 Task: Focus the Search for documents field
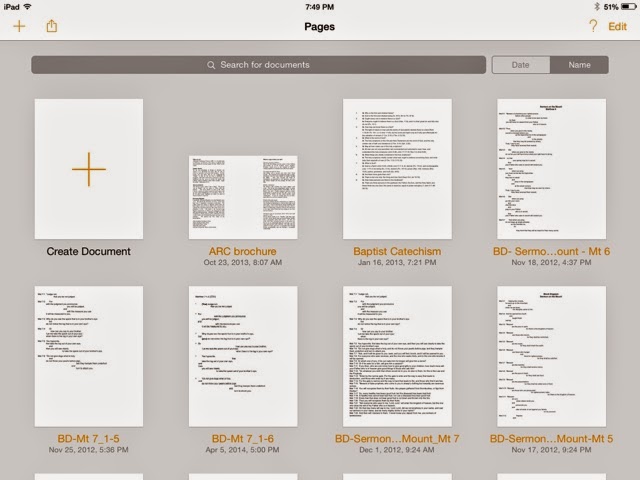258,65
